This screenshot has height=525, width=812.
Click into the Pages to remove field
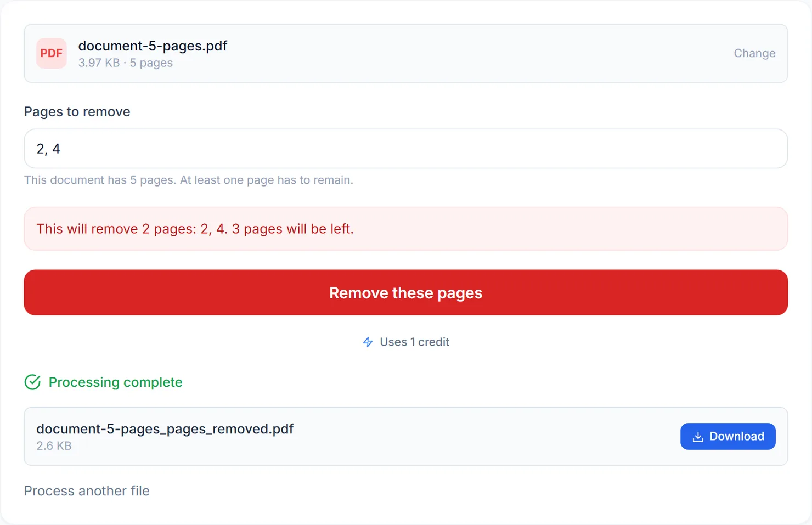pos(406,149)
